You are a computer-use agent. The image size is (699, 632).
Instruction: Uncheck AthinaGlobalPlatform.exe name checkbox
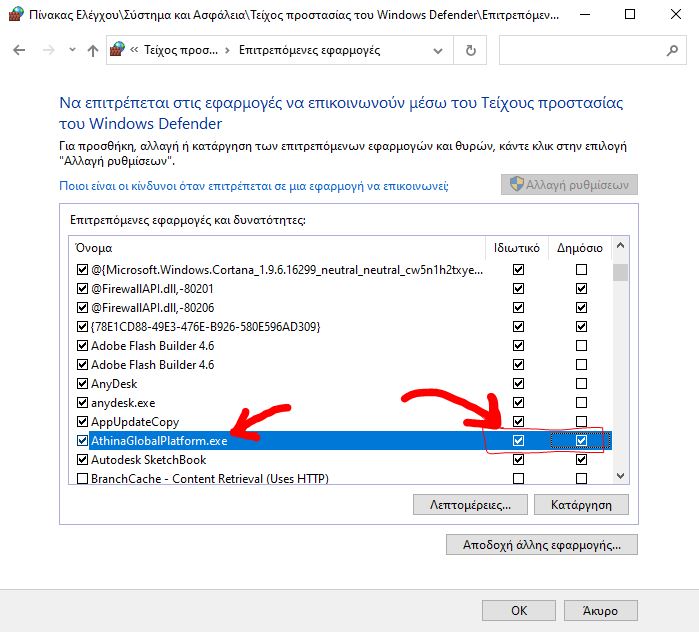[x=82, y=441]
